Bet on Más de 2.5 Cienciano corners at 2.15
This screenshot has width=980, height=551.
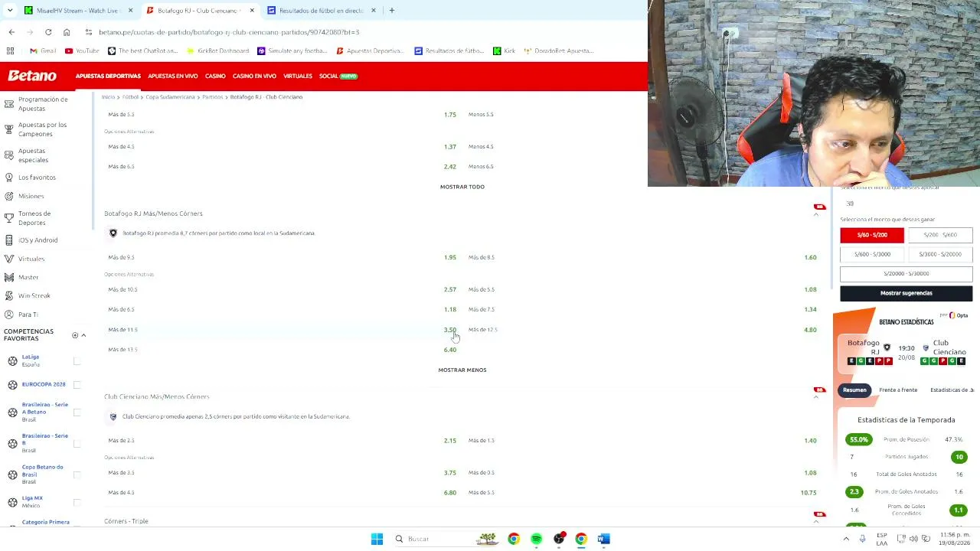click(x=282, y=441)
